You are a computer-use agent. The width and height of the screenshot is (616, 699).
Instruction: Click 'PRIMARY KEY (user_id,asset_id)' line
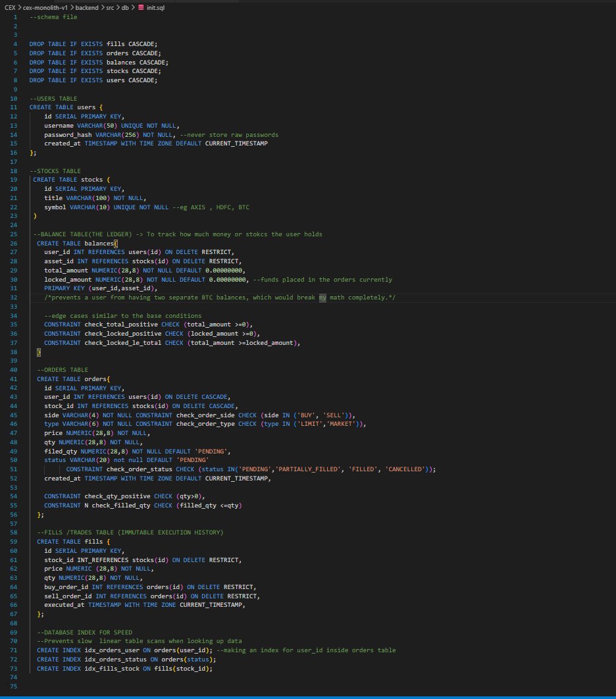pos(101,288)
